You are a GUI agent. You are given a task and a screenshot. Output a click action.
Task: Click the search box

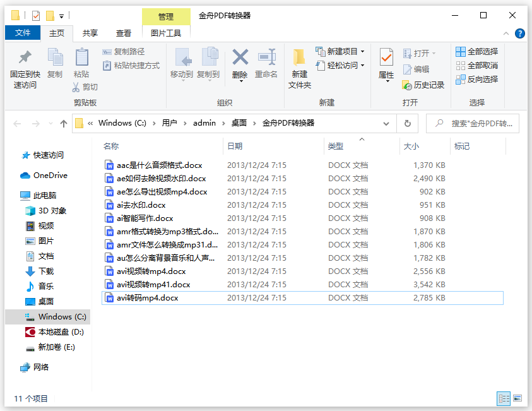(472, 124)
